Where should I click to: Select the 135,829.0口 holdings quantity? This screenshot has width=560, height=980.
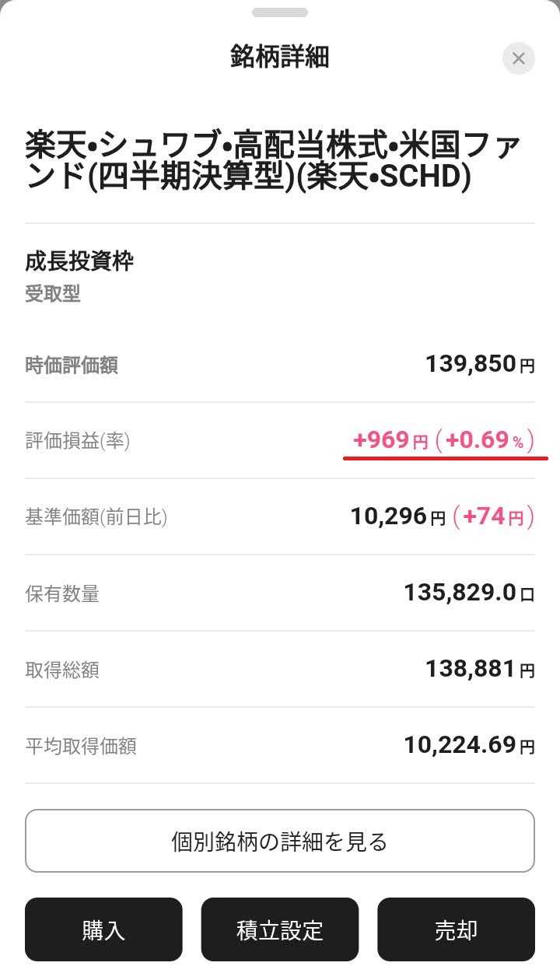[x=469, y=593]
